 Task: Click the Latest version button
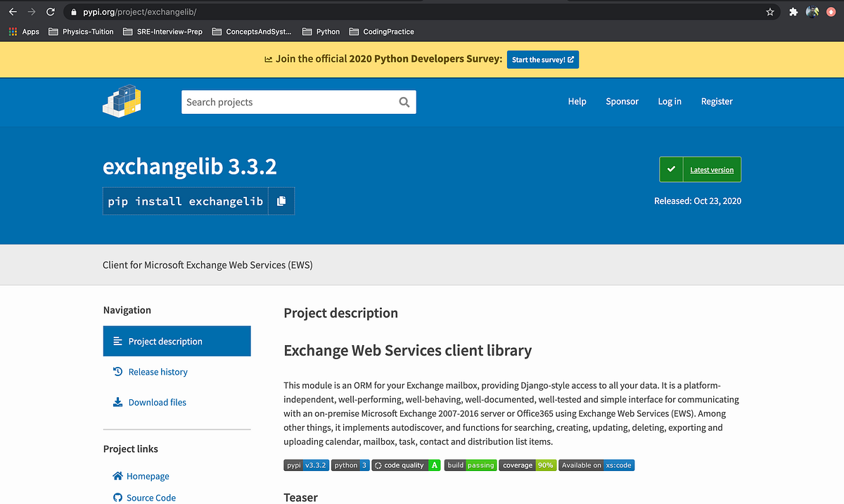[711, 169]
